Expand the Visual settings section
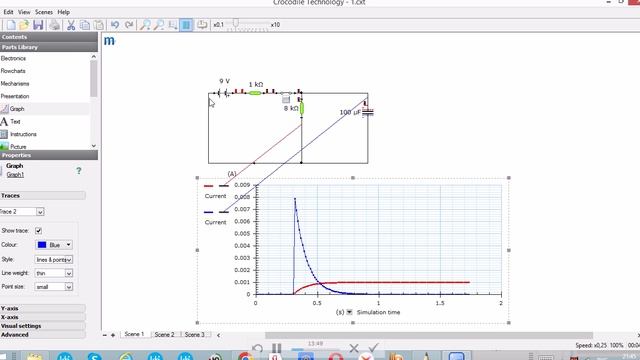This screenshot has width=640, height=360. tap(43, 326)
